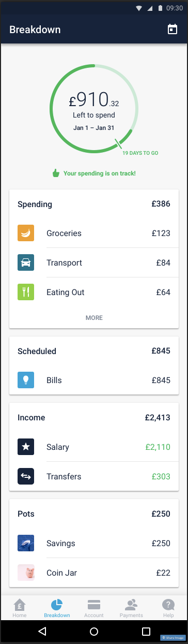Tap the Bills lightbulb icon
188x644 pixels.
(x=26, y=380)
